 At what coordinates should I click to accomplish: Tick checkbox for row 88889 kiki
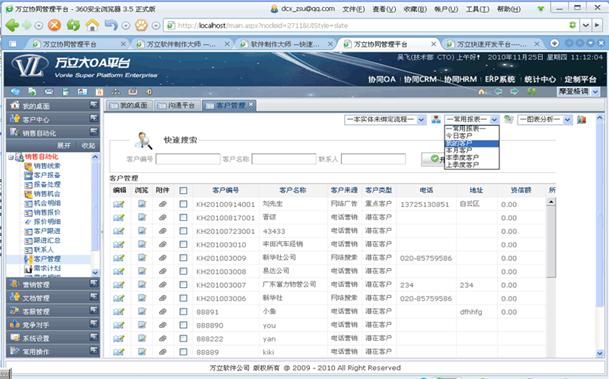(183, 352)
